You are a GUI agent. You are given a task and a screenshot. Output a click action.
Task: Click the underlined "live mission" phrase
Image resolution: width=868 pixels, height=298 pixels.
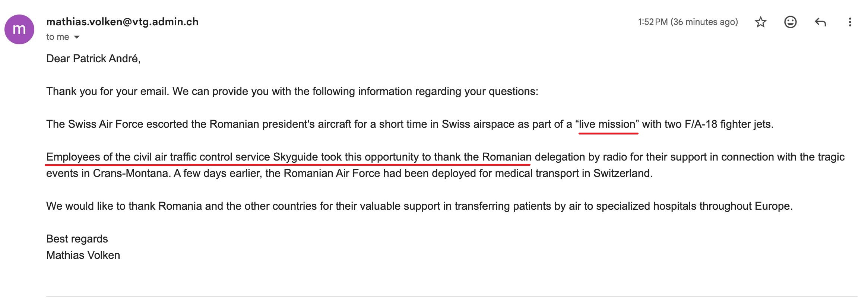[x=607, y=124]
